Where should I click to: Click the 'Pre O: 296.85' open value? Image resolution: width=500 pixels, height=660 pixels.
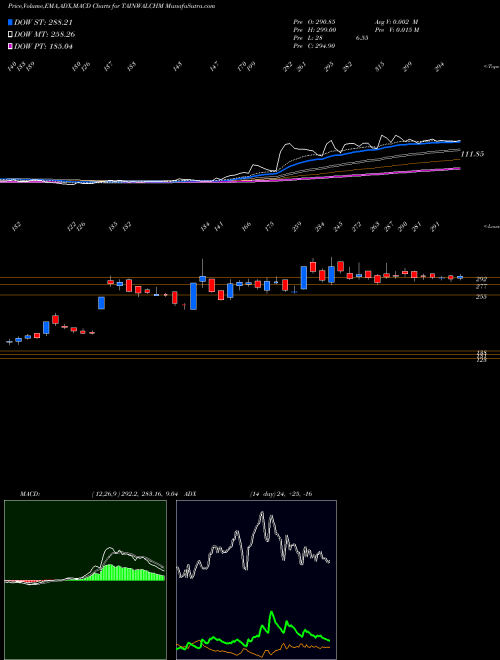314,22
